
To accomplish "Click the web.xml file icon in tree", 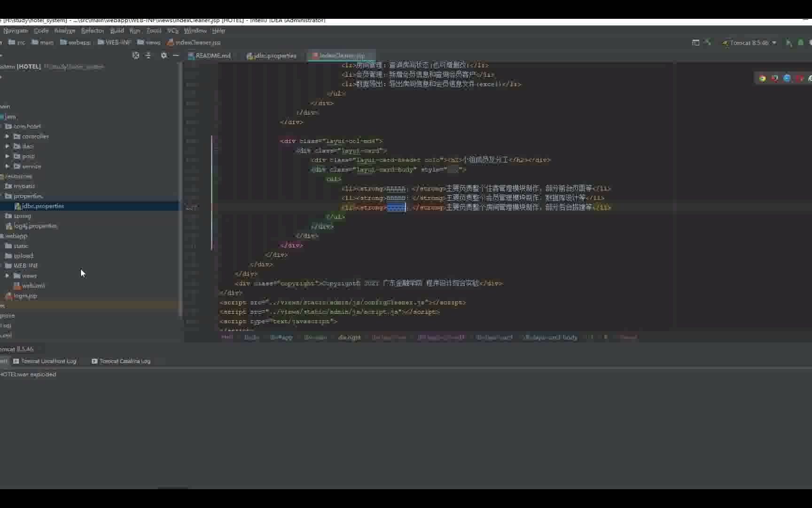I will click(17, 286).
